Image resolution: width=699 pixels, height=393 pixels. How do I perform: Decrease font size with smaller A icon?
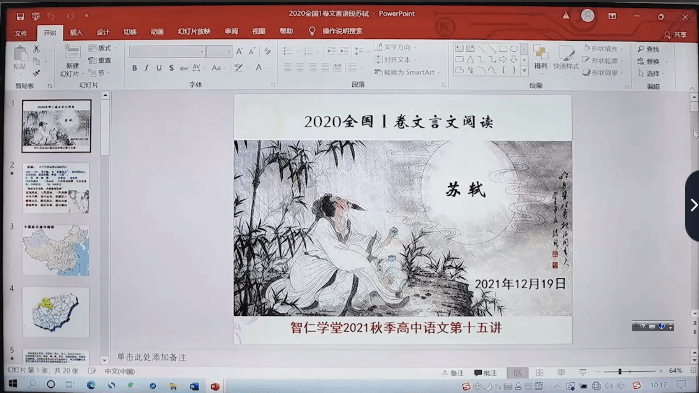click(x=252, y=51)
